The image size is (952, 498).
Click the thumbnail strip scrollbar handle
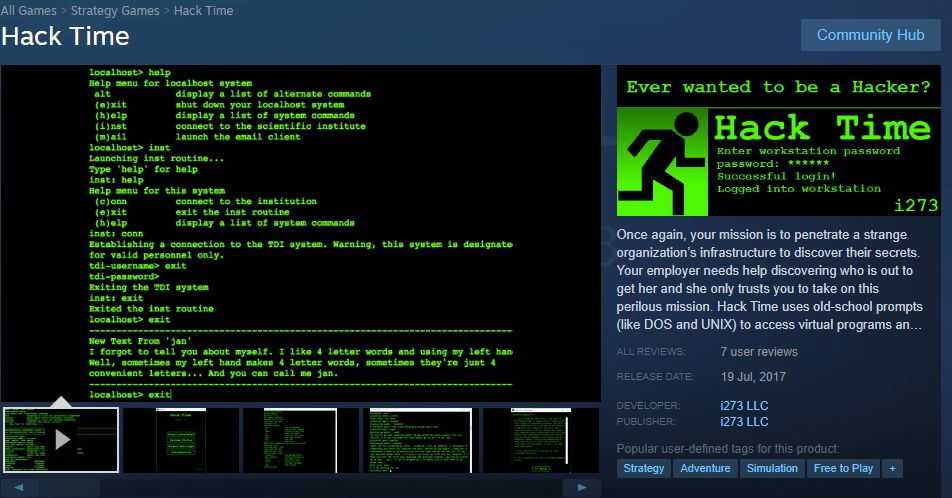pos(70,487)
